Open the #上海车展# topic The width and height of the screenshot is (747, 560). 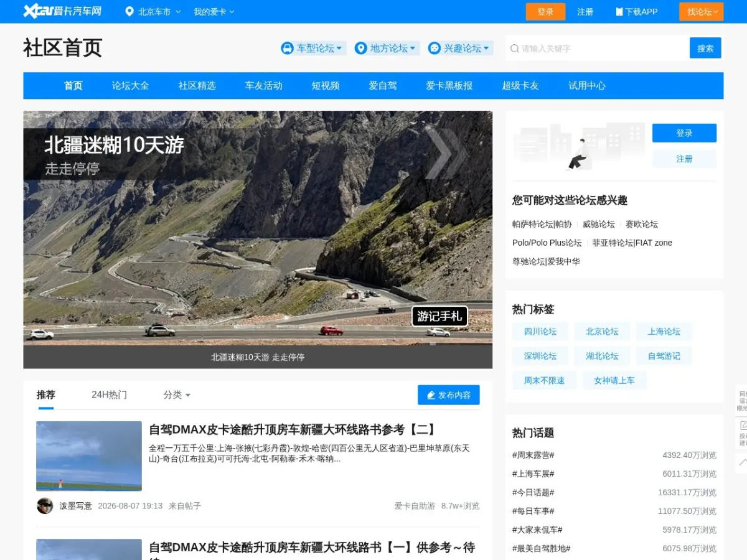[533, 474]
